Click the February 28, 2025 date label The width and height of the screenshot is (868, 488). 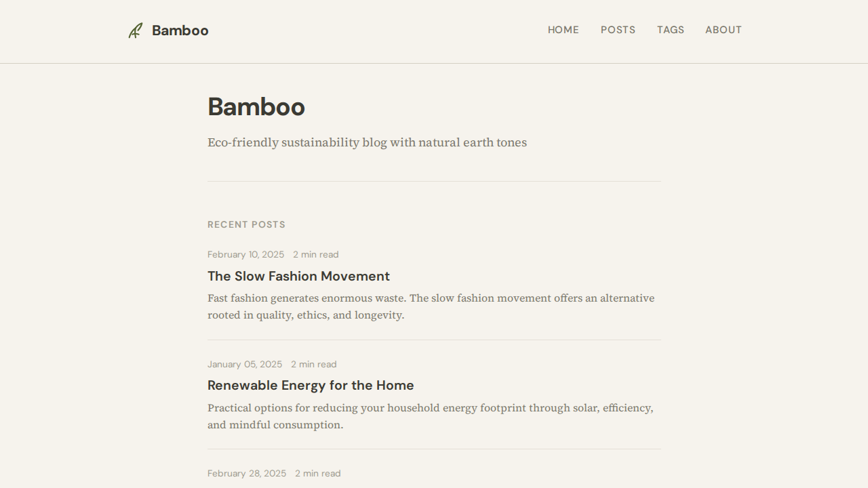point(246,473)
